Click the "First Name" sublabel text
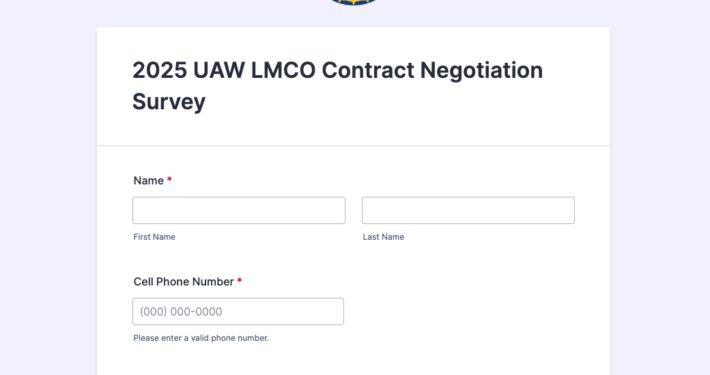This screenshot has height=375, width=710. (154, 237)
